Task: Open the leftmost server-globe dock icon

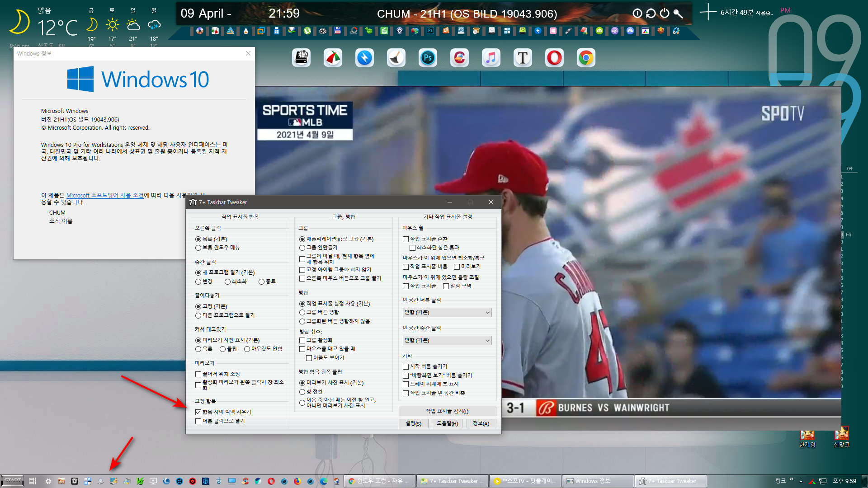Action: 301,58
